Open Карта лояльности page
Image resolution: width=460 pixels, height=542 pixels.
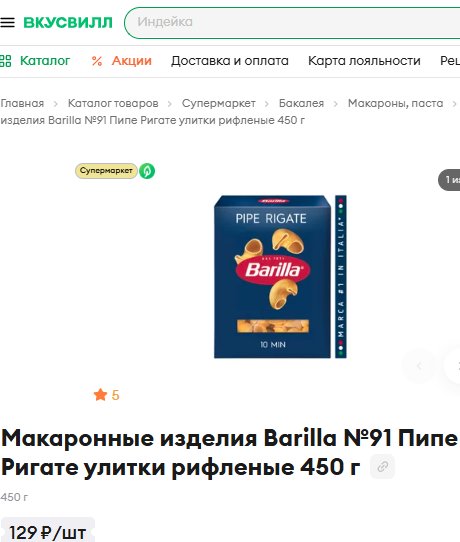pyautogui.click(x=364, y=61)
